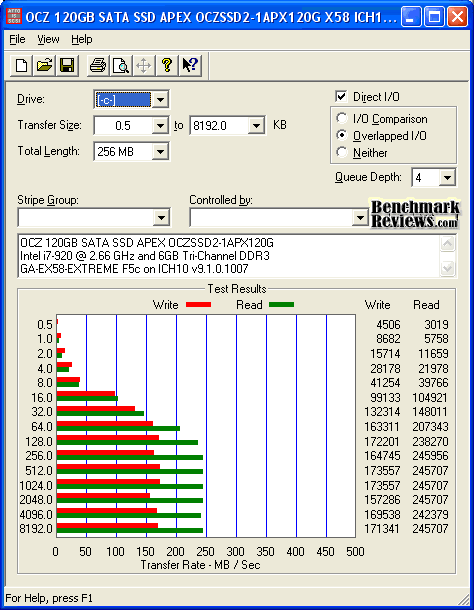Click the yellow question mark About icon
Image resolution: width=474 pixels, height=610 pixels.
click(167, 65)
